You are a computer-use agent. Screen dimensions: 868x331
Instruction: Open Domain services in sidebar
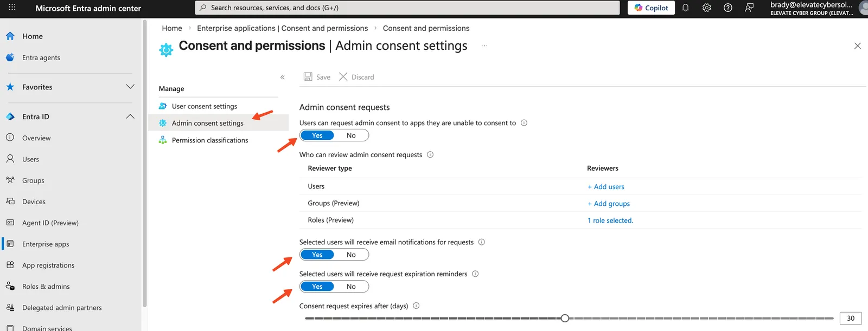pos(47,328)
